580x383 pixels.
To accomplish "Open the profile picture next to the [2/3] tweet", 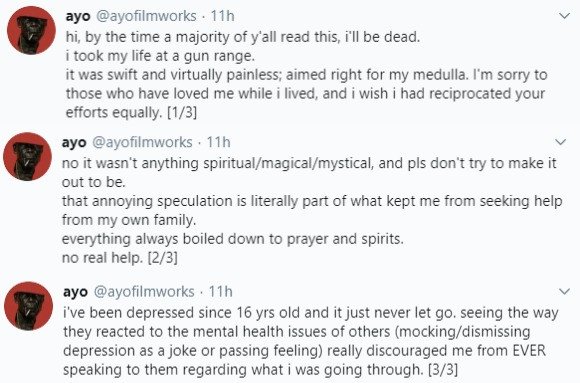I will pyautogui.click(x=27, y=157).
